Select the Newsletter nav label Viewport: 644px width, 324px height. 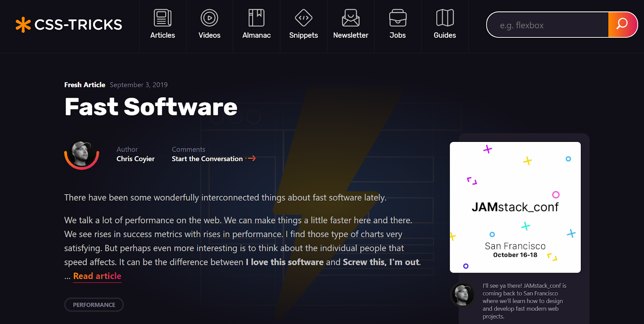351,35
